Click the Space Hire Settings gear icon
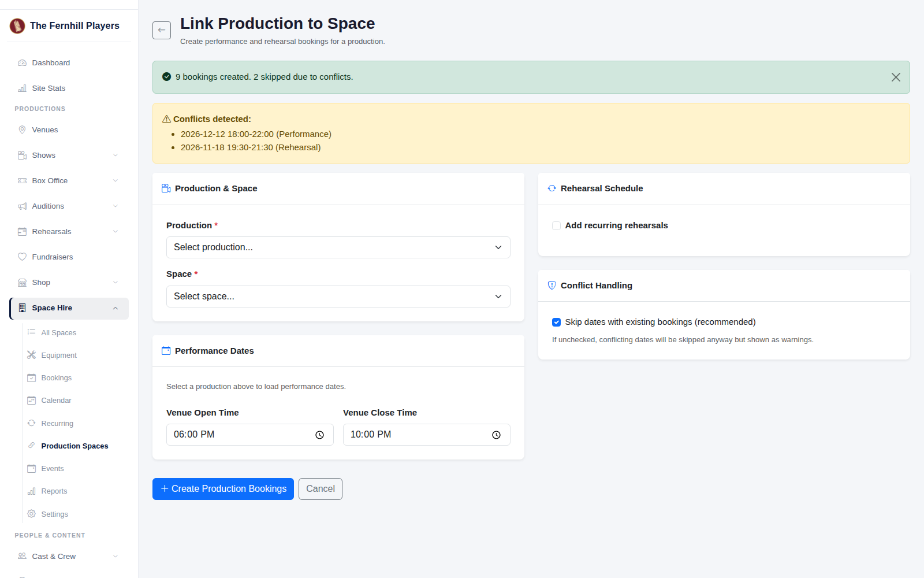 [32, 514]
